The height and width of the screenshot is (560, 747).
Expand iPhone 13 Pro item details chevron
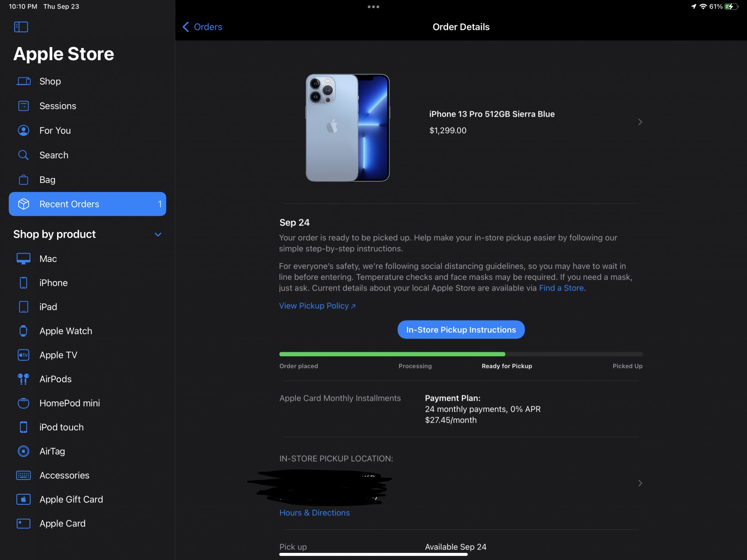[x=640, y=122]
